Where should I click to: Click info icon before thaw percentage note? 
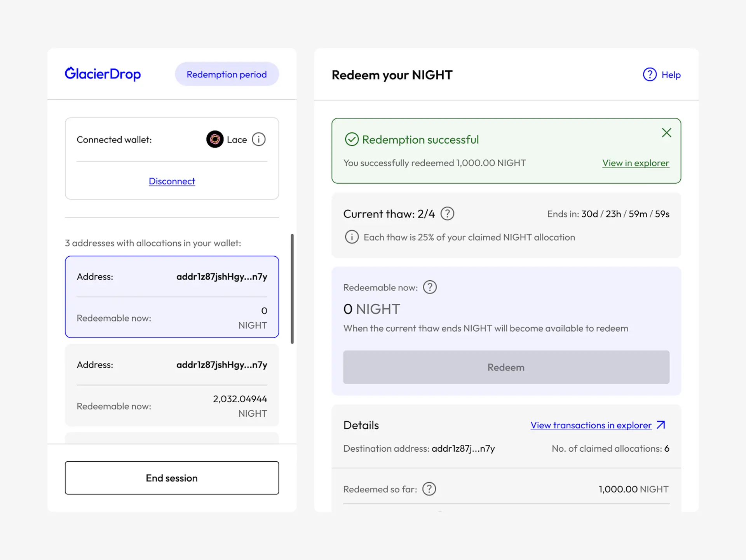(352, 237)
